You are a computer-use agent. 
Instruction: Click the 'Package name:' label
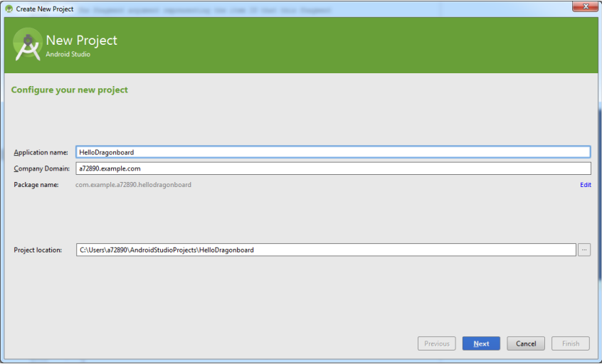(36, 185)
